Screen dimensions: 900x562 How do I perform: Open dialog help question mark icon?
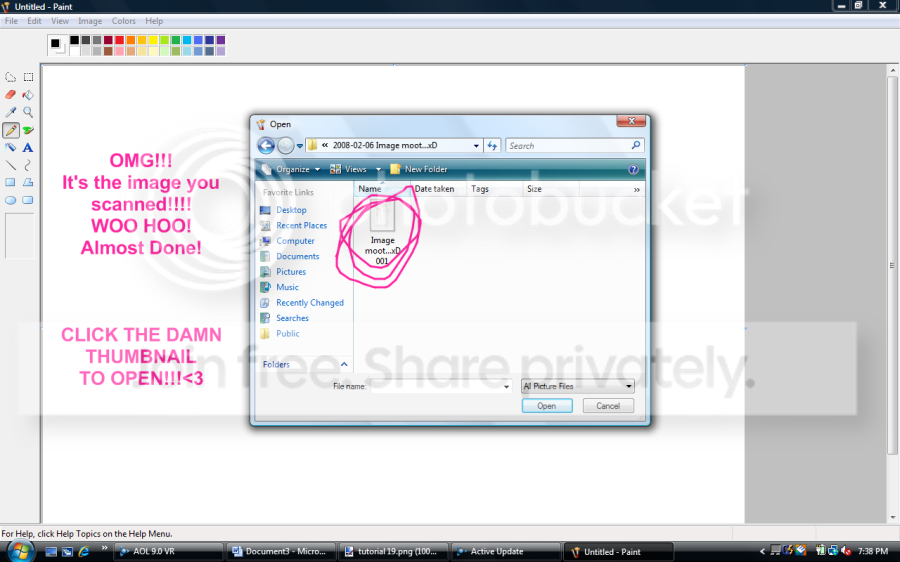[633, 169]
